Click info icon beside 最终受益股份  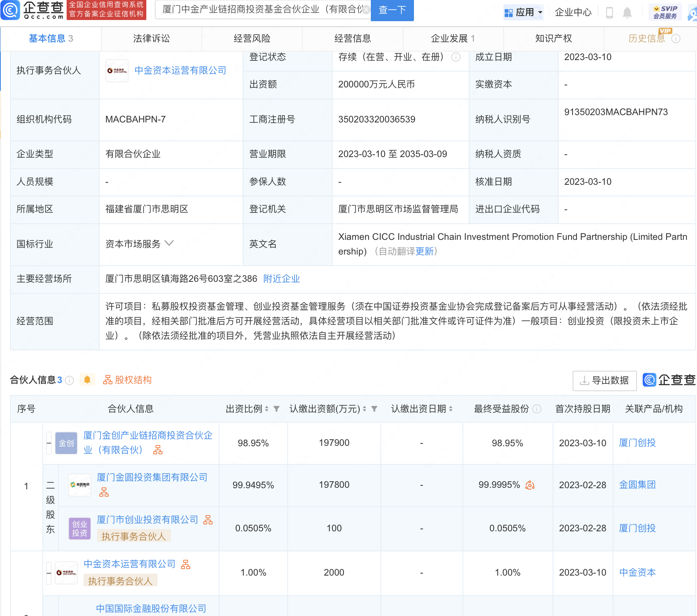pyautogui.click(x=537, y=409)
